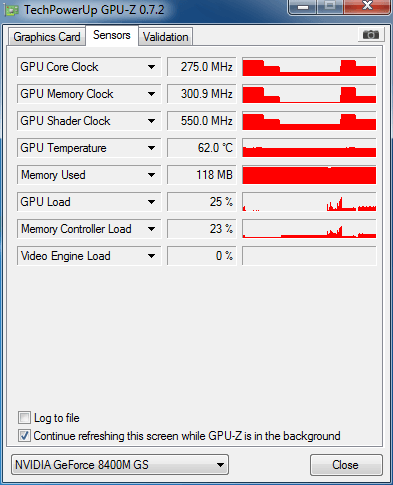Open the Validation tab
Screen dimensions: 393x485
click(166, 37)
